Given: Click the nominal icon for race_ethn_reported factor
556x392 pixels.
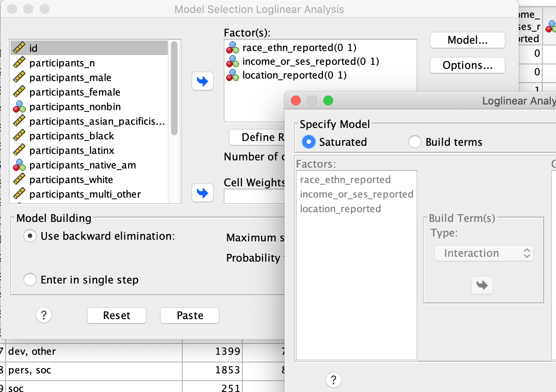Looking at the screenshot, I should pos(233,48).
